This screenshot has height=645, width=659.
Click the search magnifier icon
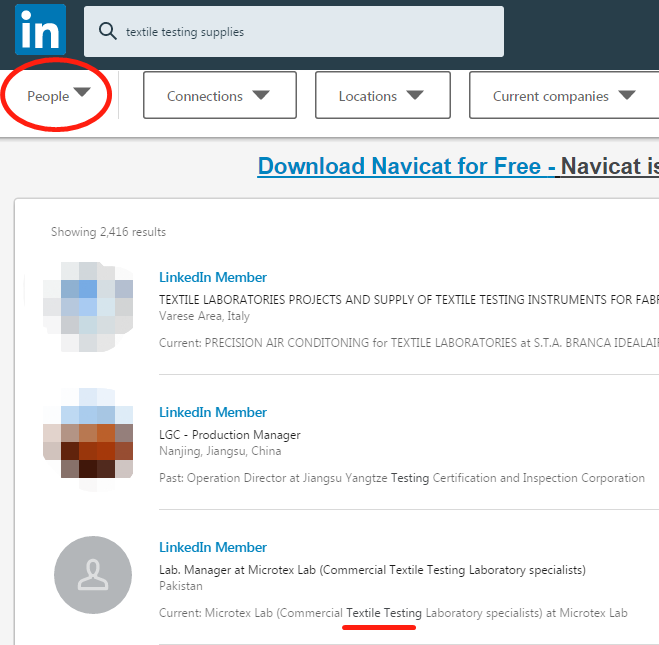point(108,32)
